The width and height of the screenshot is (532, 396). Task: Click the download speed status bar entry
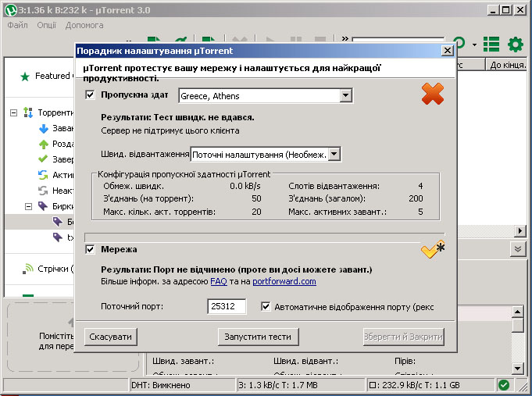tap(301, 385)
